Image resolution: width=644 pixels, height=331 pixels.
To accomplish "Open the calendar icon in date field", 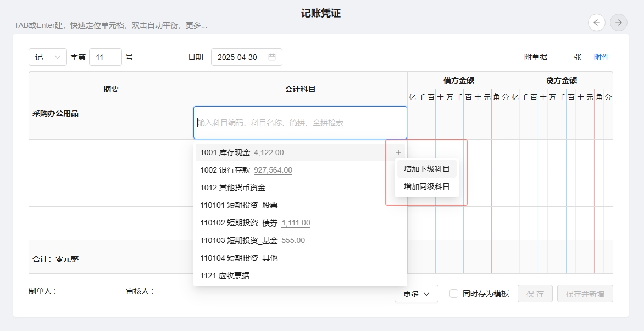I will tap(272, 57).
